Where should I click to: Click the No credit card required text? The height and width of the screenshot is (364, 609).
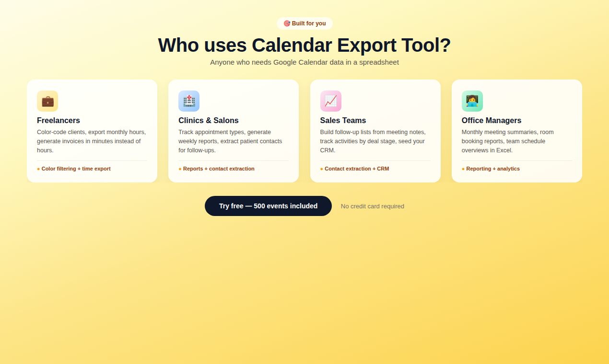[x=372, y=206]
